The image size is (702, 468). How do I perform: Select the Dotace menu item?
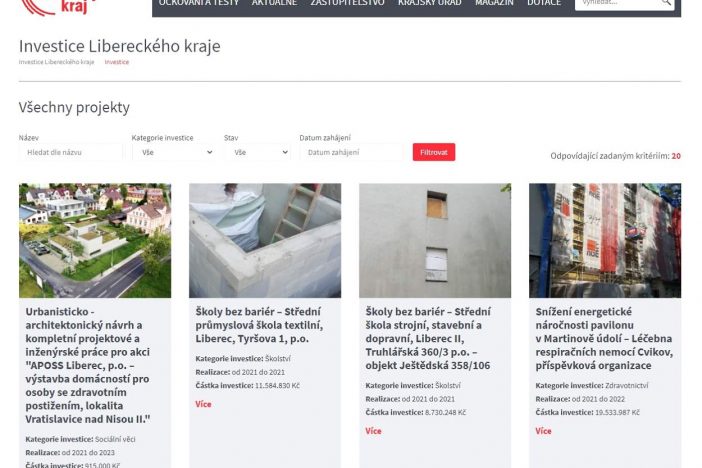[x=544, y=4]
